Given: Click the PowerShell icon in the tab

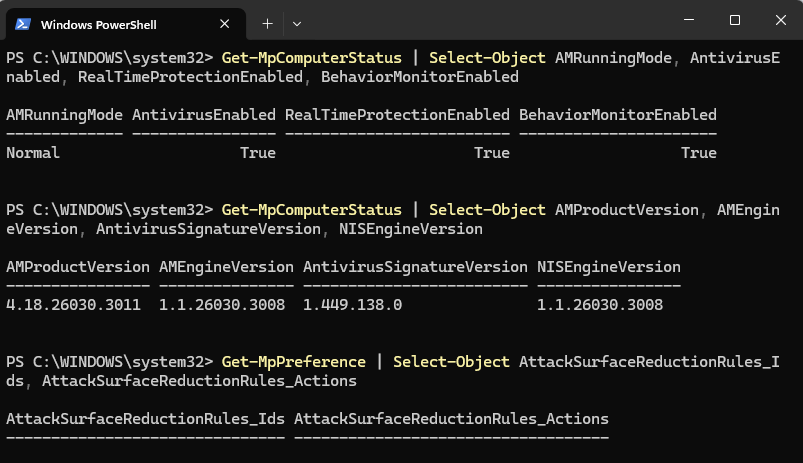Looking at the screenshot, I should (23, 23).
